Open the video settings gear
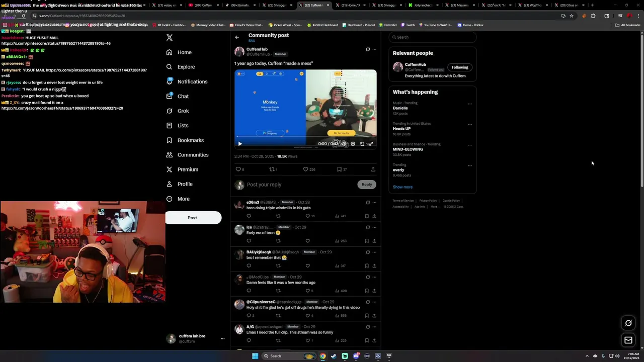This screenshot has width=644, height=362. point(353,144)
